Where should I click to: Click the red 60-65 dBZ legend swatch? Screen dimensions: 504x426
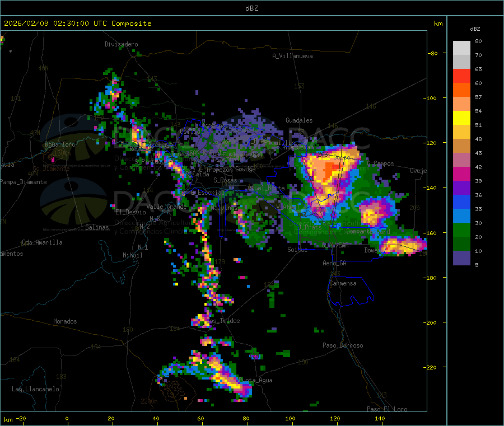[x=461, y=76]
